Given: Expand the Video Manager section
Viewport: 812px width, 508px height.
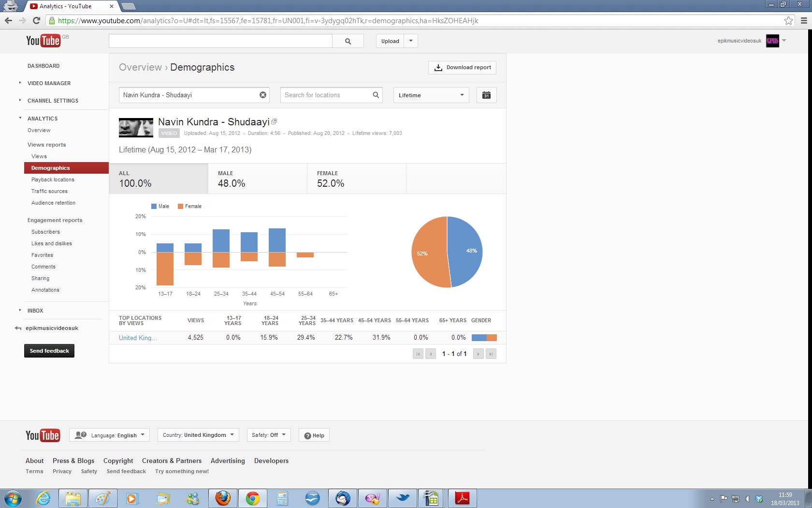Looking at the screenshot, I should 49,83.
